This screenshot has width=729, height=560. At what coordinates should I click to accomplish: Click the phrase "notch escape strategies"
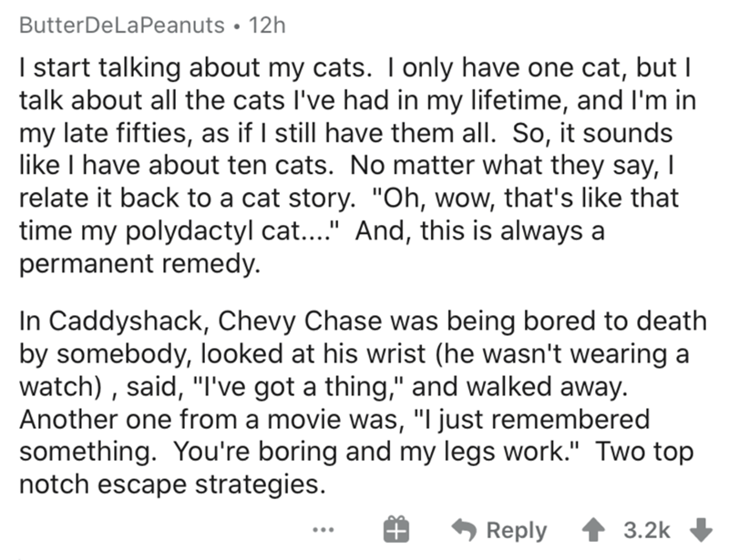pyautogui.click(x=170, y=482)
